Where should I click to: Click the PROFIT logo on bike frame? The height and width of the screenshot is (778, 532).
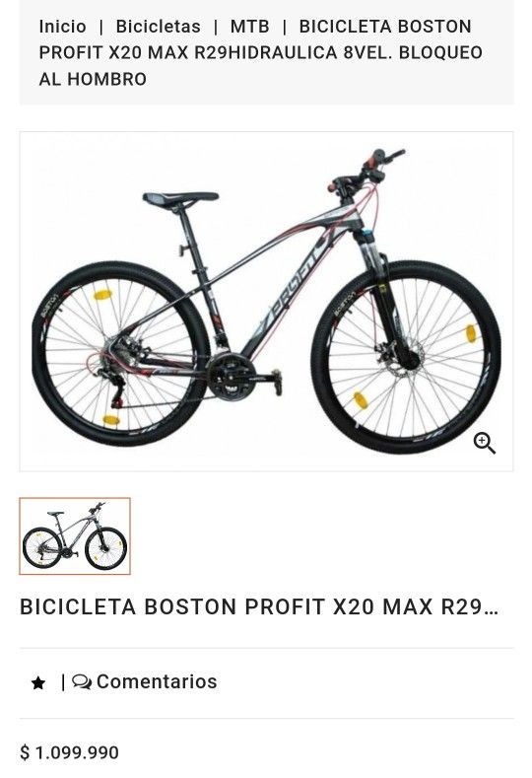(294, 289)
